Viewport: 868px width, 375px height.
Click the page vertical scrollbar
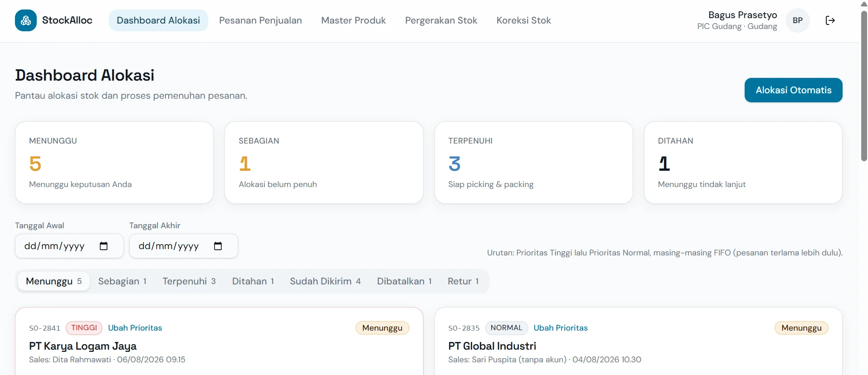pyautogui.click(x=864, y=86)
